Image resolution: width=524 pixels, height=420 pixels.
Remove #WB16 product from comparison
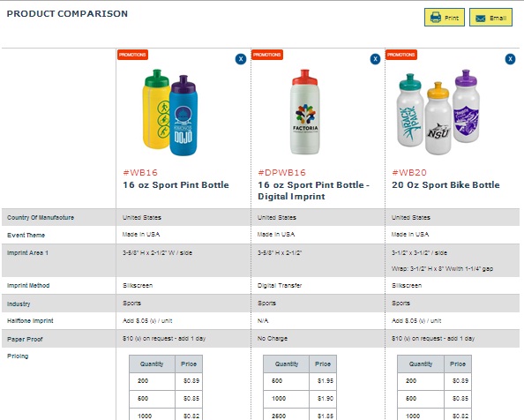pos(241,59)
